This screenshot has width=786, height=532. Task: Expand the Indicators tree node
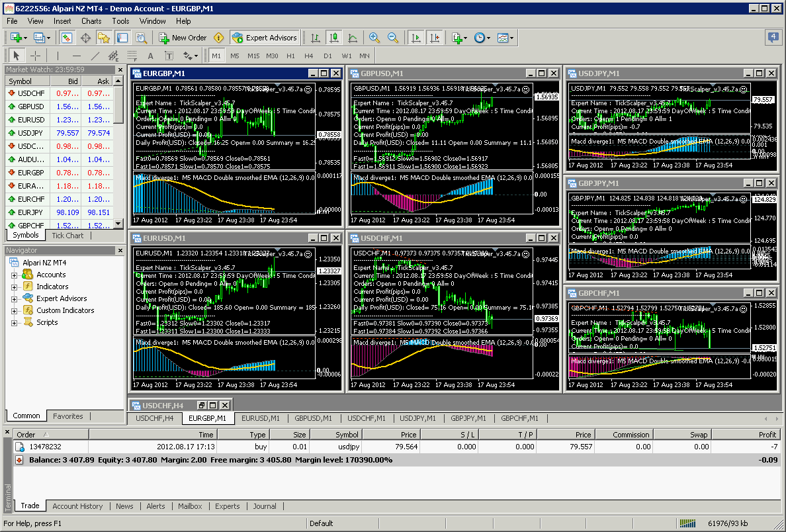tap(15, 287)
